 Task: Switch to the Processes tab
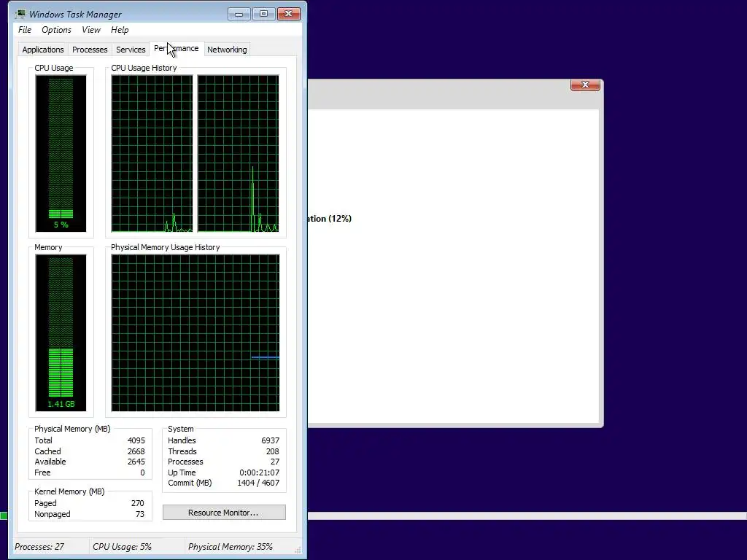[90, 50]
